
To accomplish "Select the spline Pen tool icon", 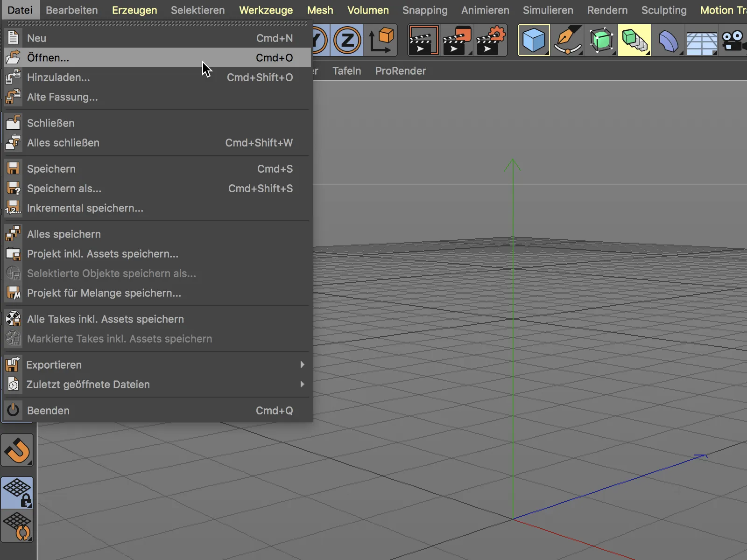I will 568,41.
